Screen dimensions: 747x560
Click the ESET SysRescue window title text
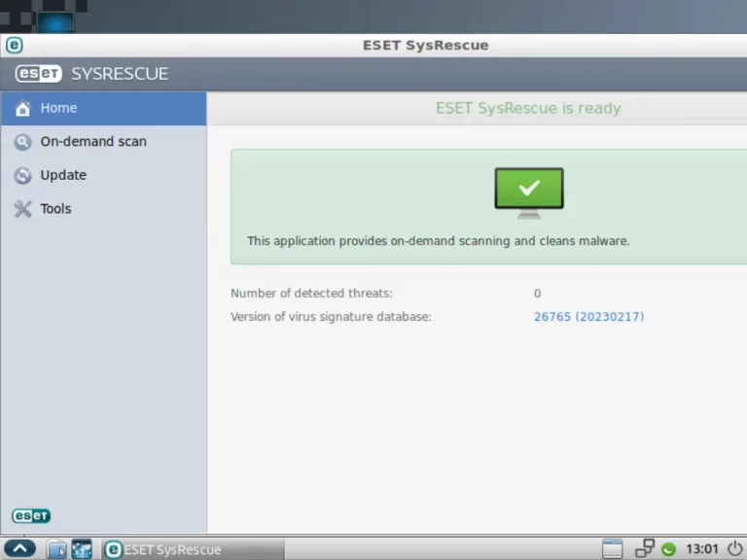(x=425, y=46)
